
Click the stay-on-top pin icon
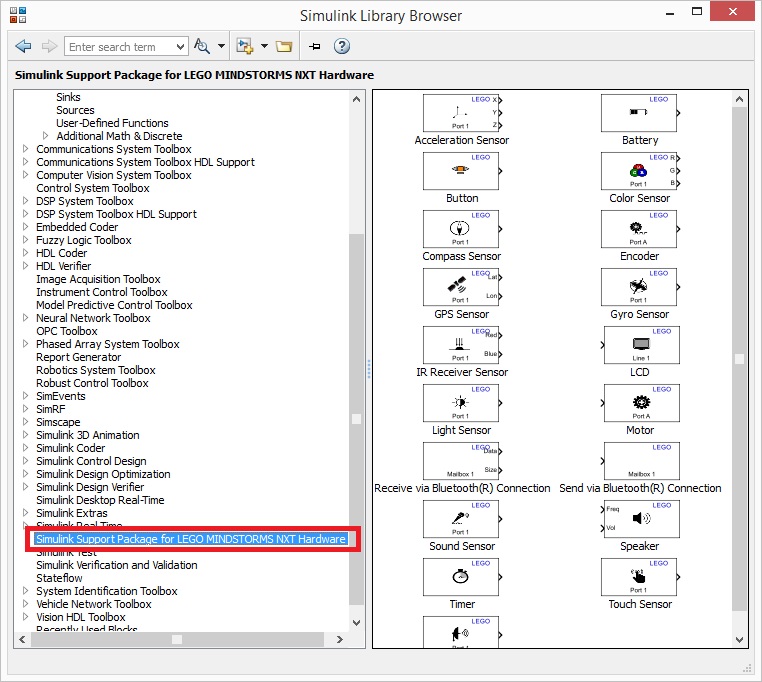(315, 46)
